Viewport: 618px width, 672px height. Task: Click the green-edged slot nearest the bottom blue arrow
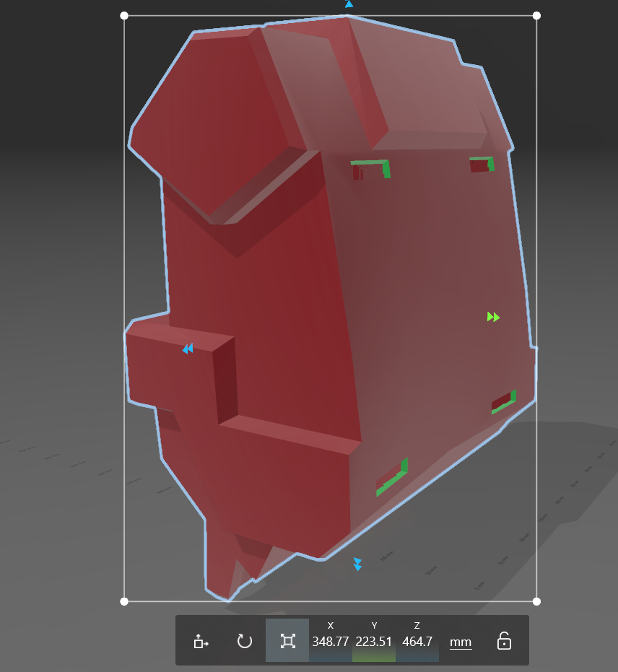(392, 477)
